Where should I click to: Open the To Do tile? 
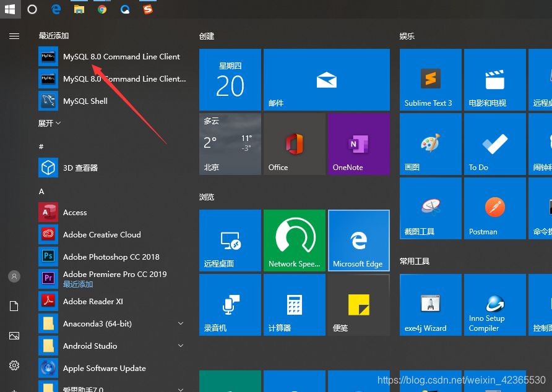[495, 144]
